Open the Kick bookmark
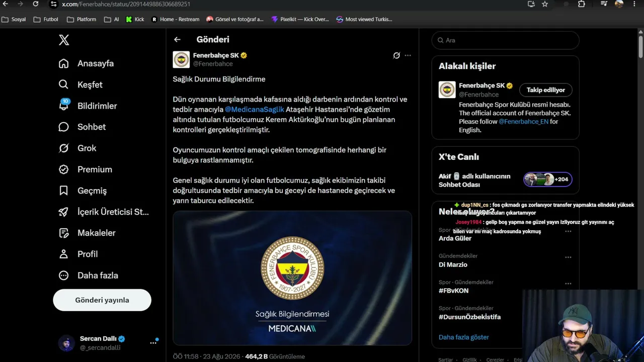The height and width of the screenshot is (362, 644). pos(135,19)
